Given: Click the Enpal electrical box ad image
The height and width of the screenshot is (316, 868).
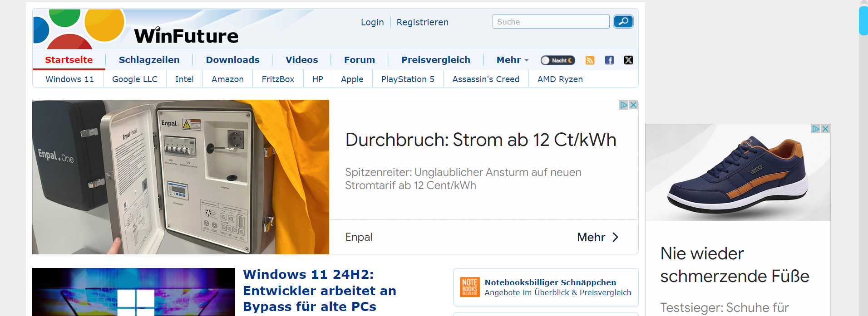Looking at the screenshot, I should click(181, 177).
